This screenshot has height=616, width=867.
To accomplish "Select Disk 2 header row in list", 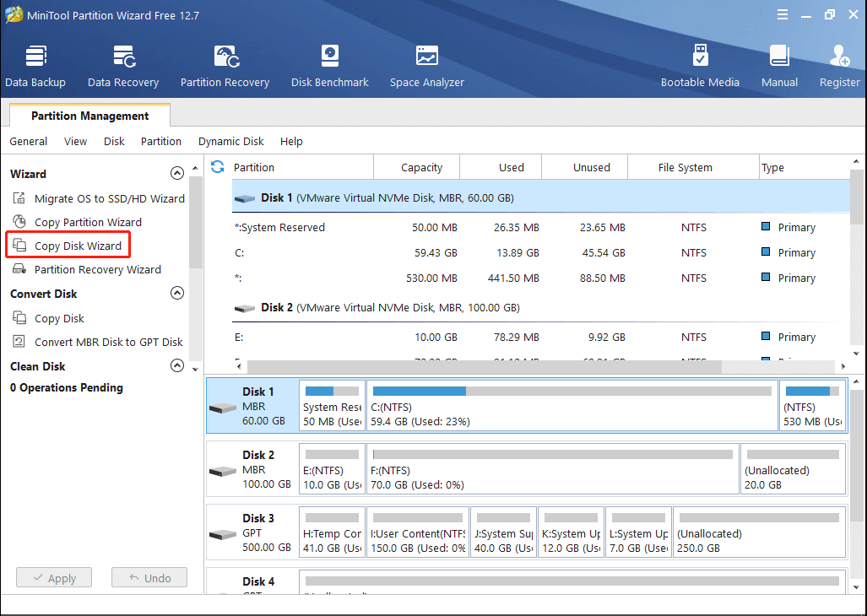I will click(x=541, y=308).
